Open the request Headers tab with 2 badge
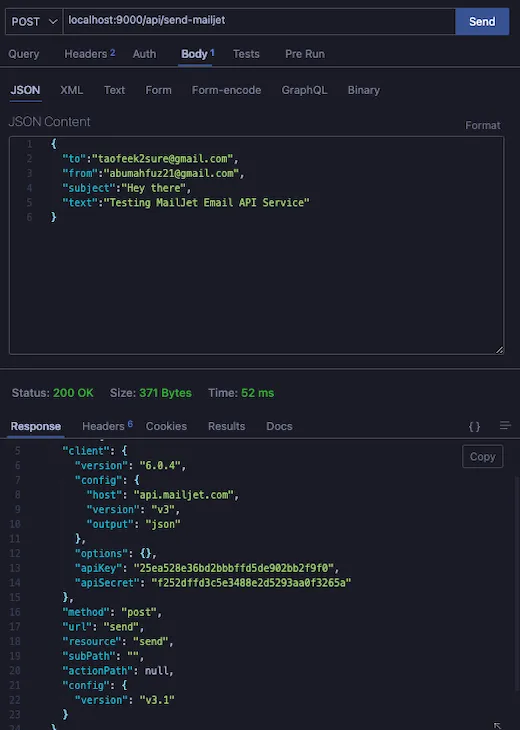This screenshot has height=730, width=520. [89, 54]
